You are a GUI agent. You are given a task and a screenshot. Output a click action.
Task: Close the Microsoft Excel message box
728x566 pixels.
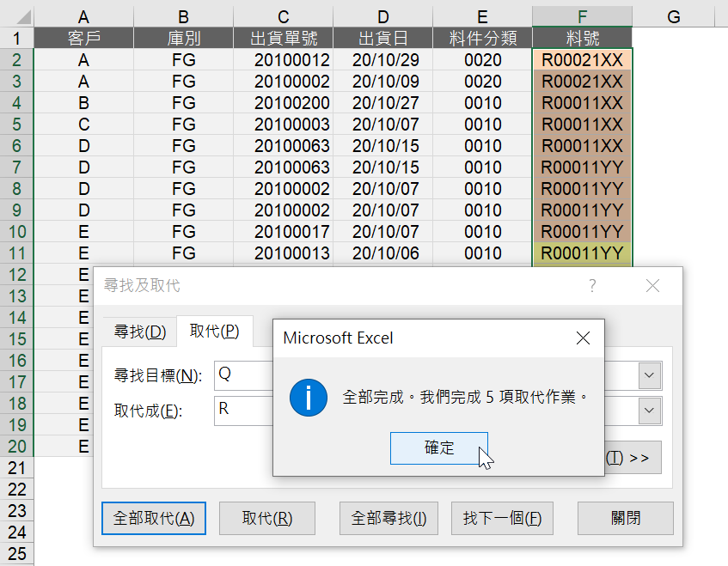[583, 338]
